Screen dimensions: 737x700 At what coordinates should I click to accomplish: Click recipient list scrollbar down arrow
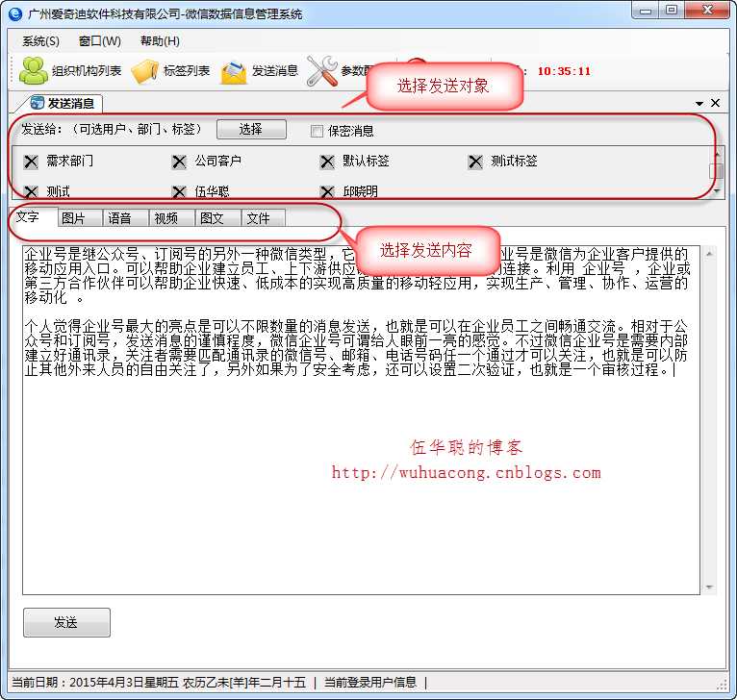click(x=717, y=191)
